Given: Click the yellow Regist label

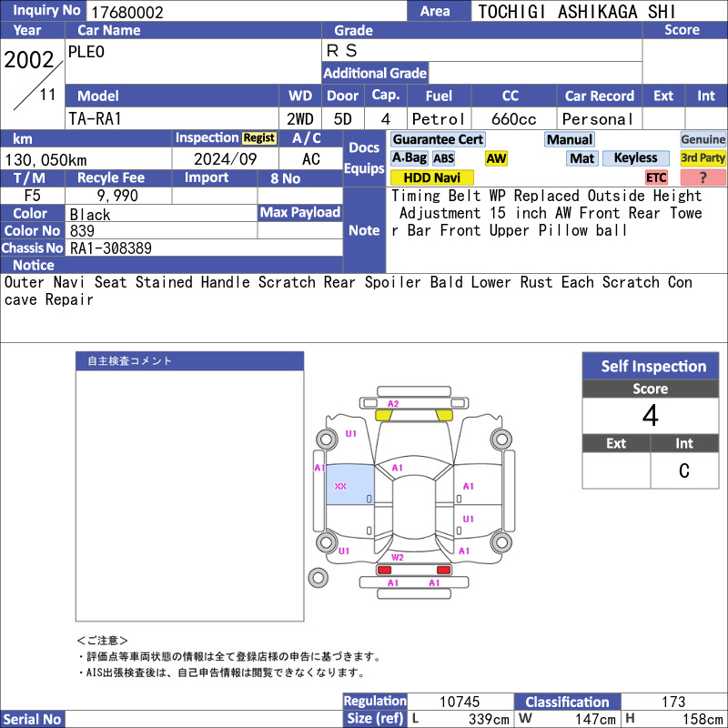Looking at the screenshot, I should point(258,138).
